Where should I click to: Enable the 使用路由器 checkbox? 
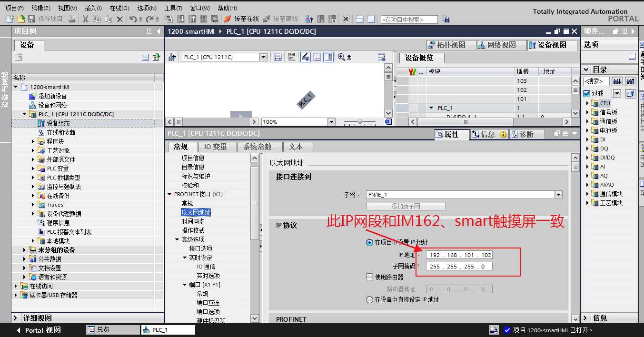point(369,277)
